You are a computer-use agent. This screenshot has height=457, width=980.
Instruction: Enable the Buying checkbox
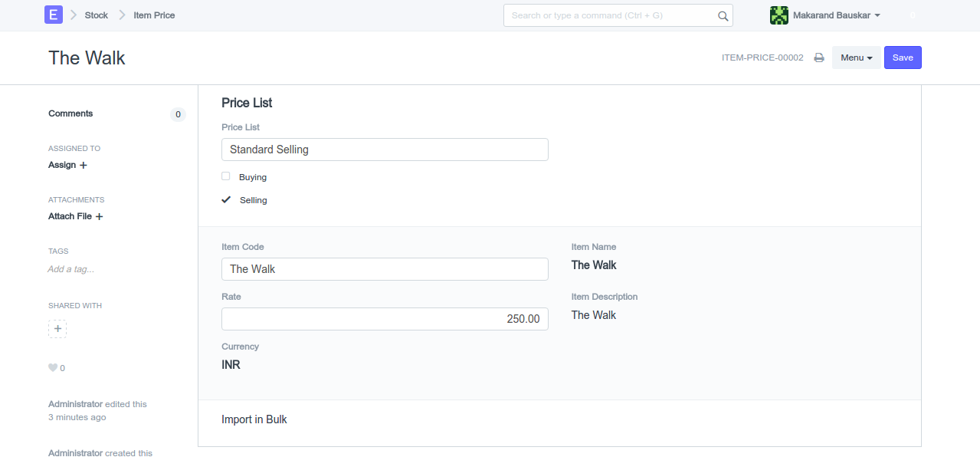tap(226, 176)
